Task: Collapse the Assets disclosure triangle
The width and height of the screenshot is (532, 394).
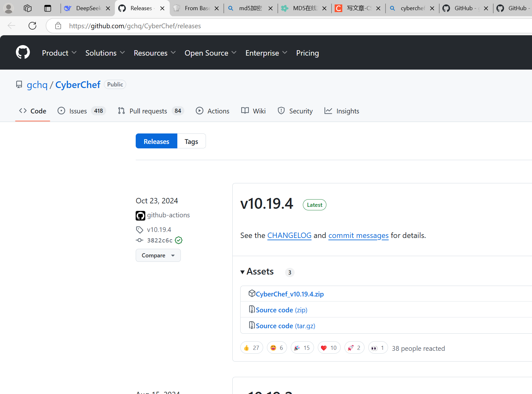Action: [x=242, y=272]
